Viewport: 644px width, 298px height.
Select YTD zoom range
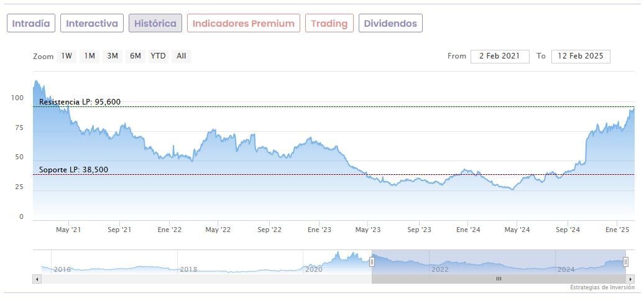point(159,56)
